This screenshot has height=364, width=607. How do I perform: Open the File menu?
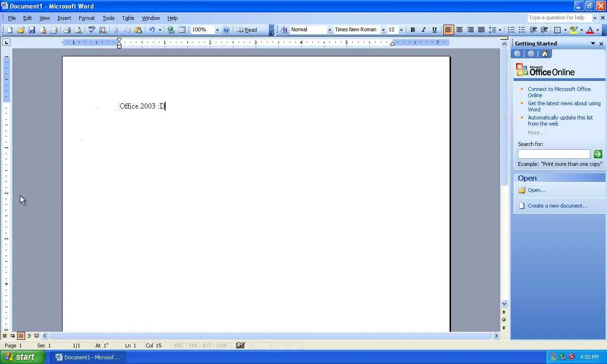tap(12, 18)
